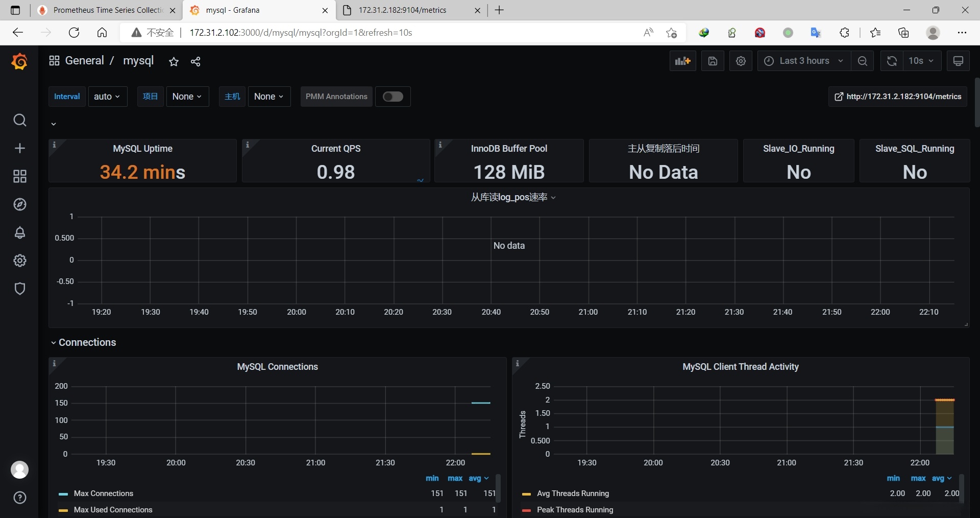The image size is (980, 518).
Task: Toggle Max Connections series in legend
Action: [103, 493]
